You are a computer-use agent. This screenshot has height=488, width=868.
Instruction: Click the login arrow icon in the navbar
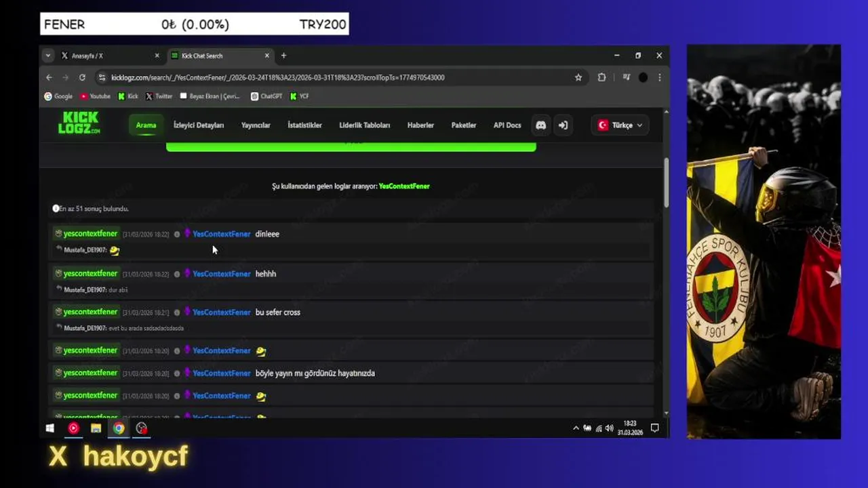click(x=563, y=125)
